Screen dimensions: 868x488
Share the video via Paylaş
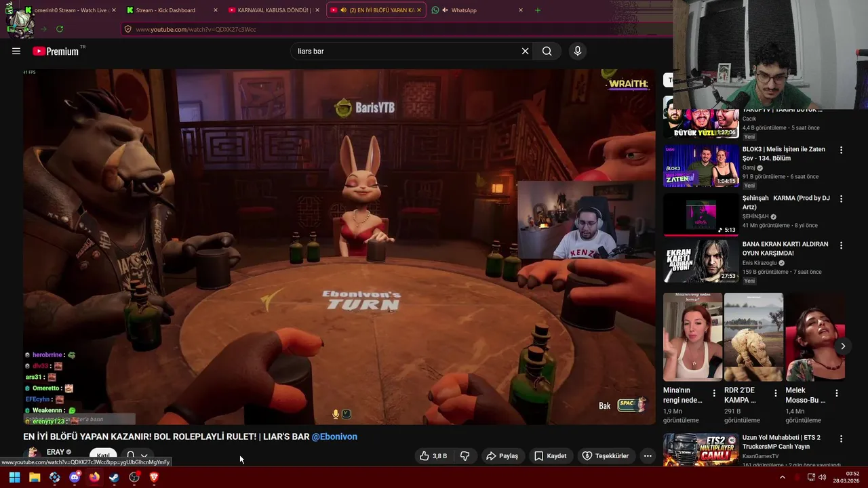(x=502, y=456)
